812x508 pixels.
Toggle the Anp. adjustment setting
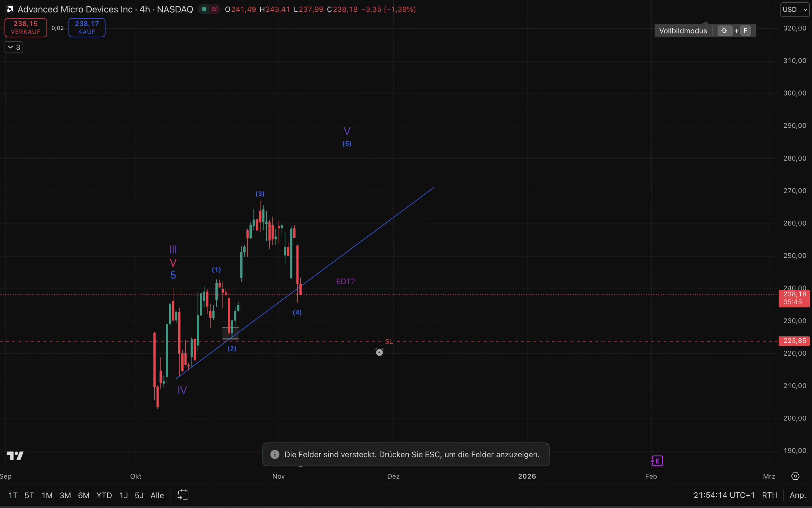tap(798, 495)
